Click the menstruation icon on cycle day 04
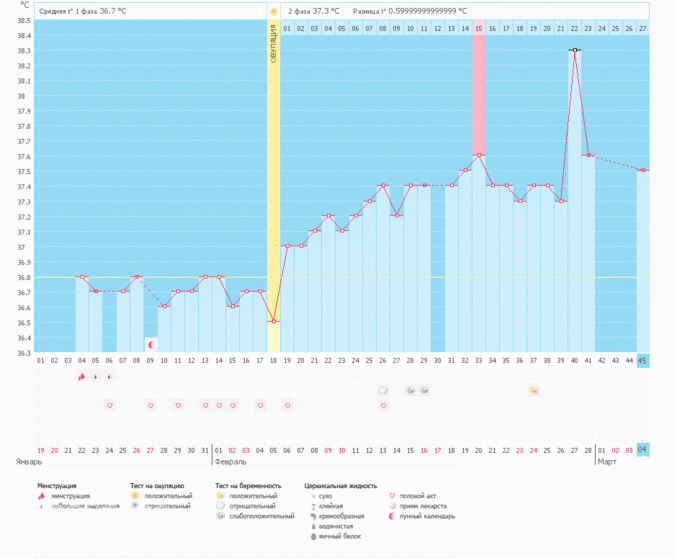Screen dimensions: 677x558 pyautogui.click(x=82, y=377)
